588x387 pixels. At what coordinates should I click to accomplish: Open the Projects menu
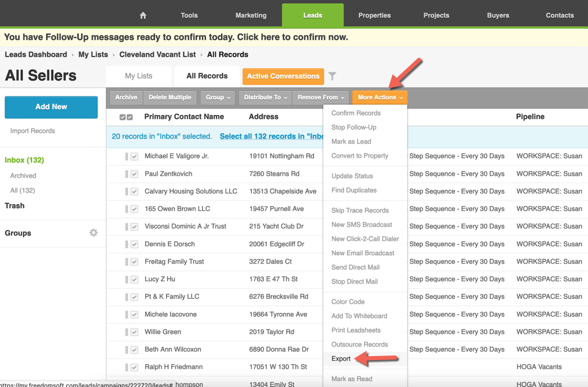436,15
